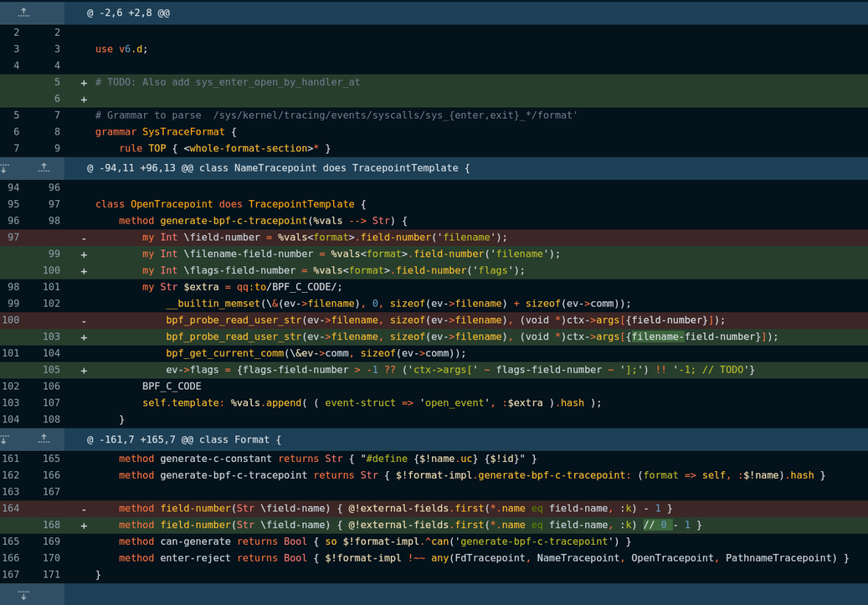The width and height of the screenshot is (868, 605).
Task: Click new line number 106
Action: click(51, 387)
